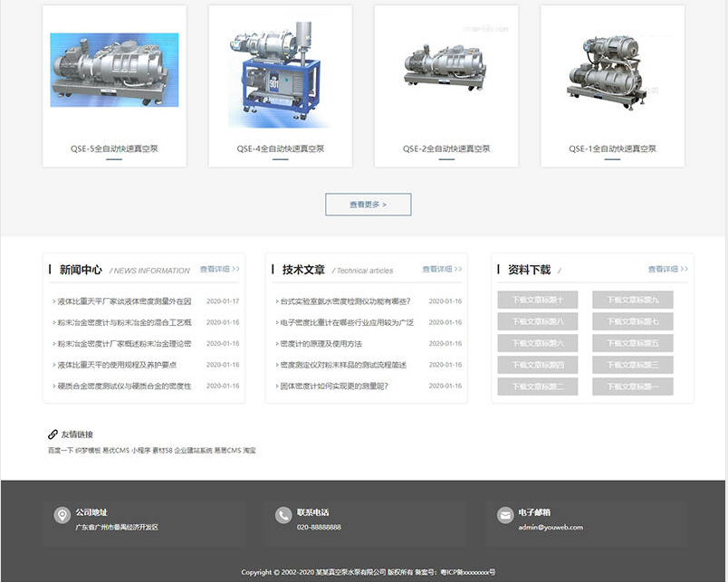Open the 新闻中心 section heading
The height and width of the screenshot is (582, 728).
tap(81, 270)
